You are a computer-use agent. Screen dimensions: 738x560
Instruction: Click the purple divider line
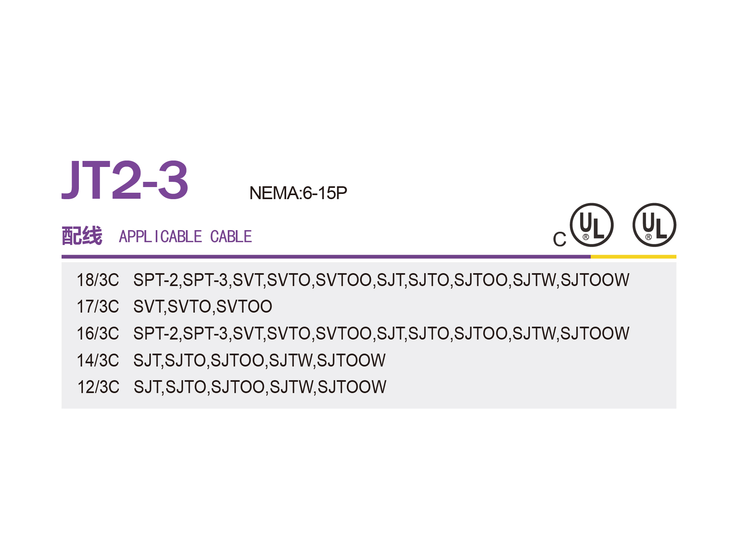[x=326, y=257]
